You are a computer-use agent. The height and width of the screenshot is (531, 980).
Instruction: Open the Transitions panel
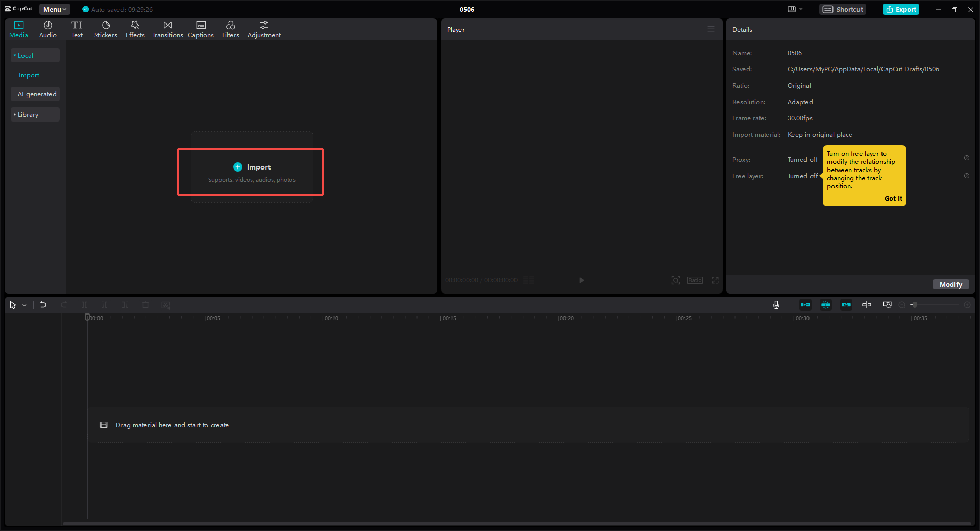click(x=167, y=29)
